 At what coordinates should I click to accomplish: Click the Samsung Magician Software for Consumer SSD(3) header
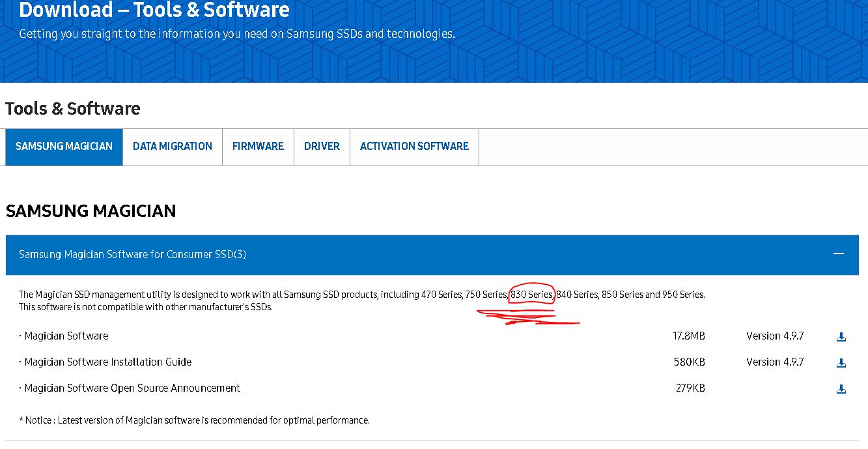point(432,254)
